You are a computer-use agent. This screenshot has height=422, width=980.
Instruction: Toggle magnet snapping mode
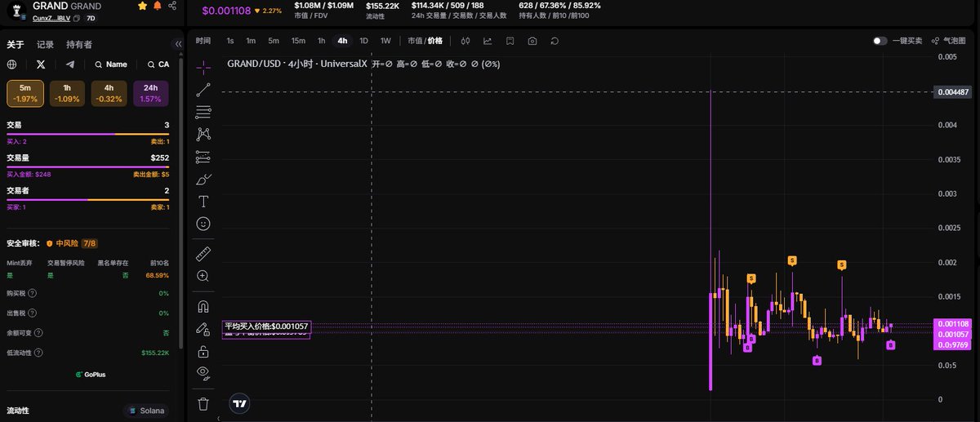203,307
